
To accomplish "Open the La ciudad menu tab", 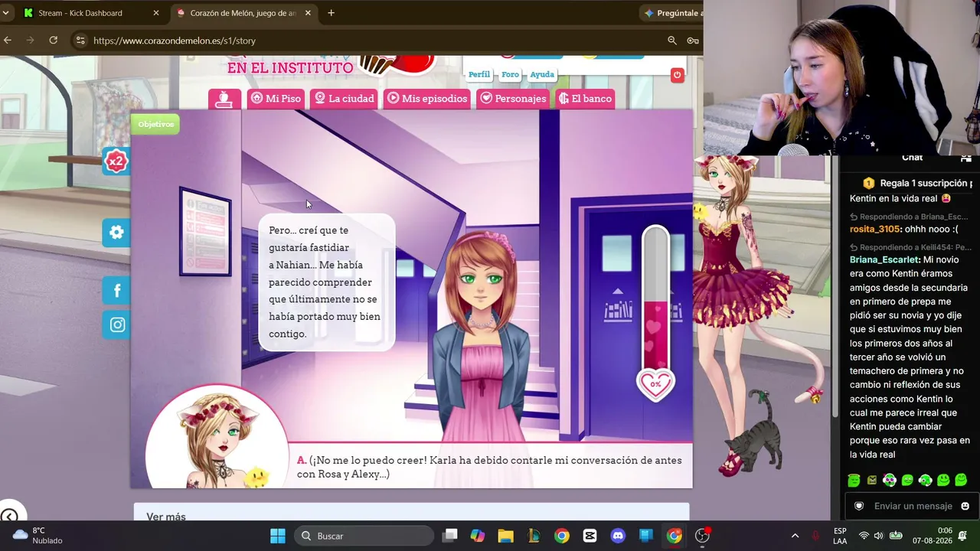I will tap(344, 99).
